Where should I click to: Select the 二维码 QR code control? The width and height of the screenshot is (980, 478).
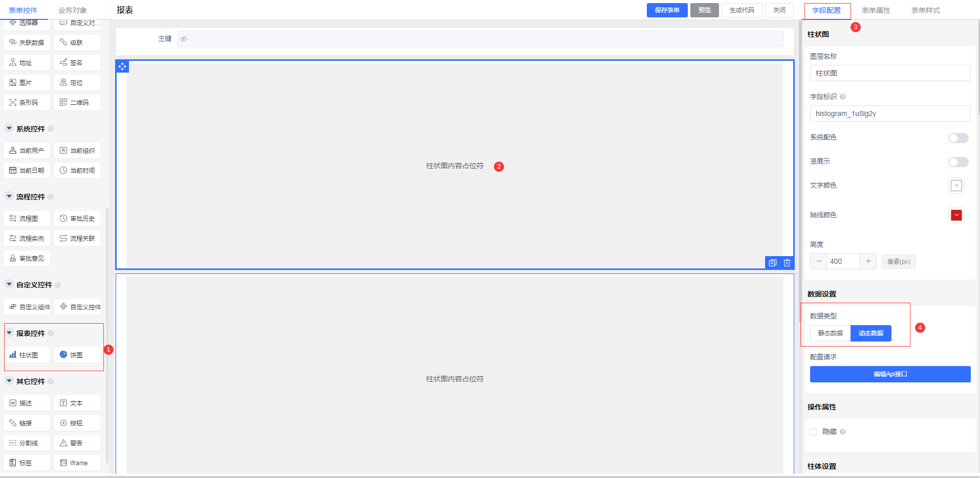[77, 102]
